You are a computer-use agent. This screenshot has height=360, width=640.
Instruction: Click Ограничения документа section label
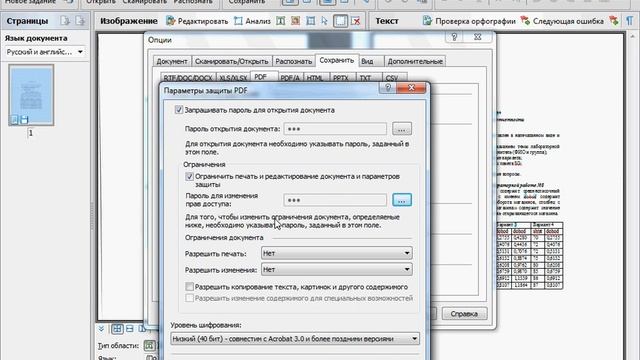click(x=224, y=238)
